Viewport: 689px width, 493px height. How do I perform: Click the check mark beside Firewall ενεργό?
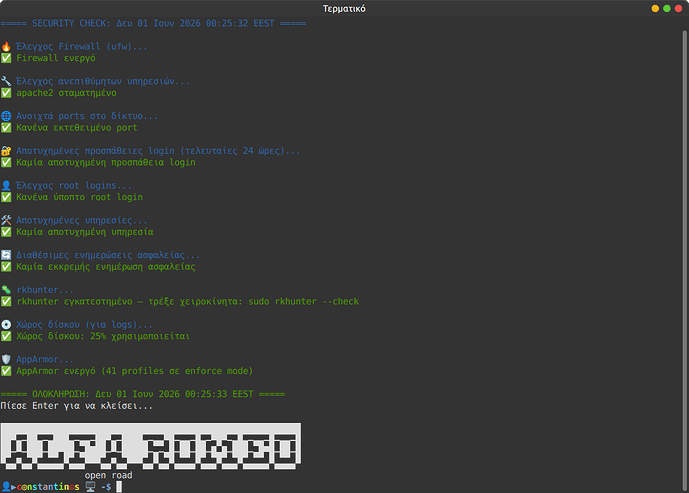pos(6,58)
